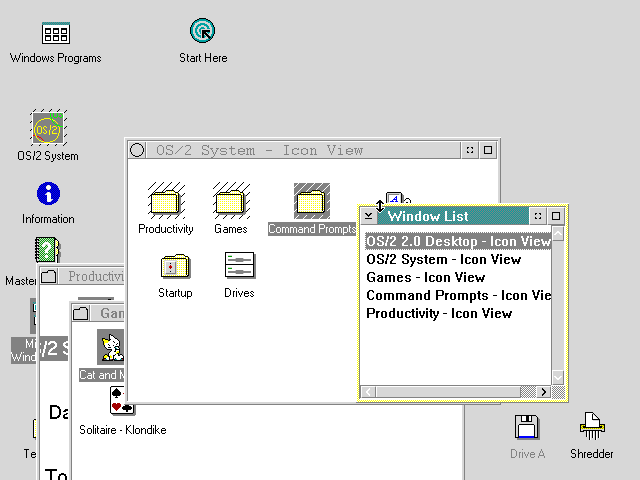Open the Information icon on desktop
The image size is (640, 480).
coord(48,193)
